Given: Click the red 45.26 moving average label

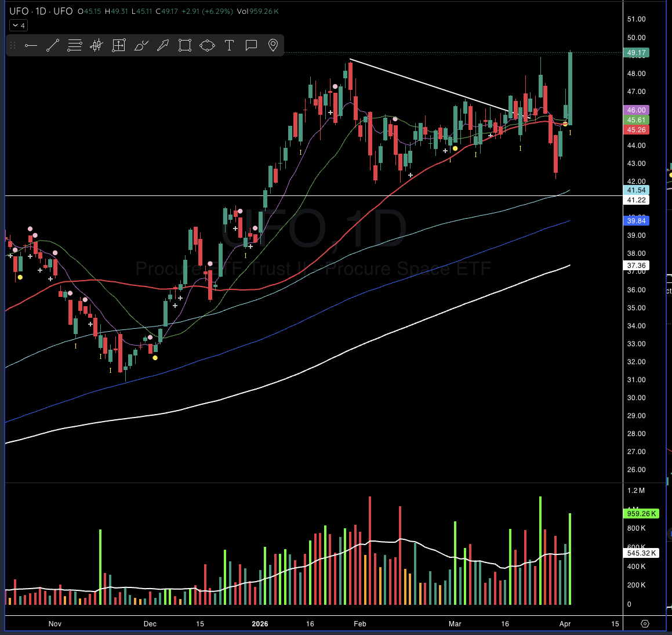Looking at the screenshot, I should tap(636, 130).
